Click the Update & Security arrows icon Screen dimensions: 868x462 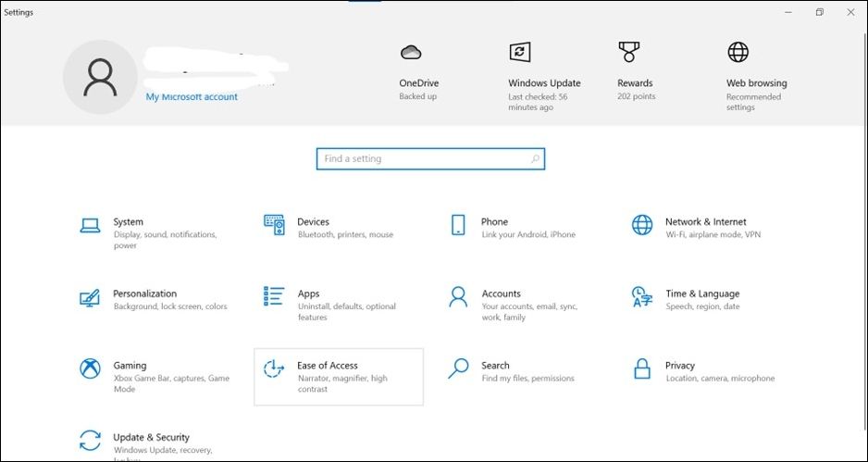point(90,440)
